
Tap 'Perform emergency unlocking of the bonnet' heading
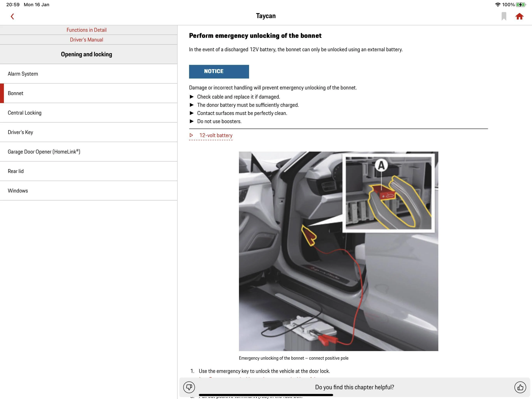pyautogui.click(x=255, y=36)
